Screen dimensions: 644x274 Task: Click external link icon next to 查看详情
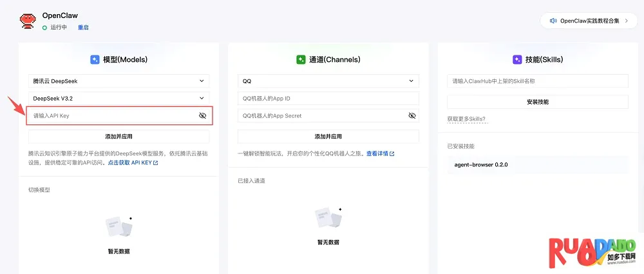pyautogui.click(x=392, y=154)
